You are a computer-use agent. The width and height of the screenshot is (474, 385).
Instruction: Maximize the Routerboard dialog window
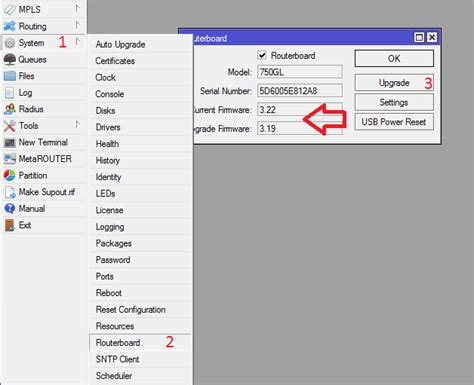pos(419,37)
